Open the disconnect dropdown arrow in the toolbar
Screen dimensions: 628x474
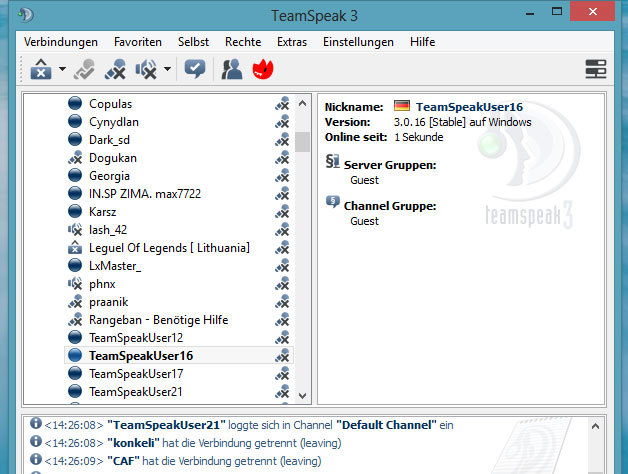point(62,69)
